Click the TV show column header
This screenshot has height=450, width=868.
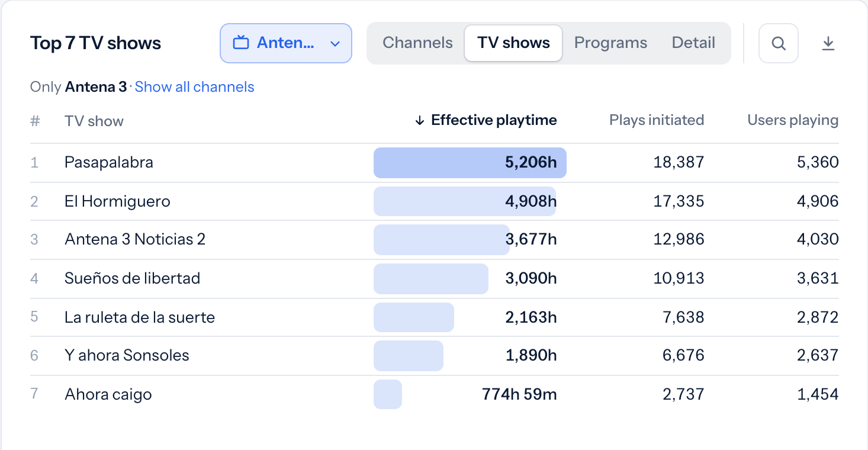pyautogui.click(x=94, y=121)
